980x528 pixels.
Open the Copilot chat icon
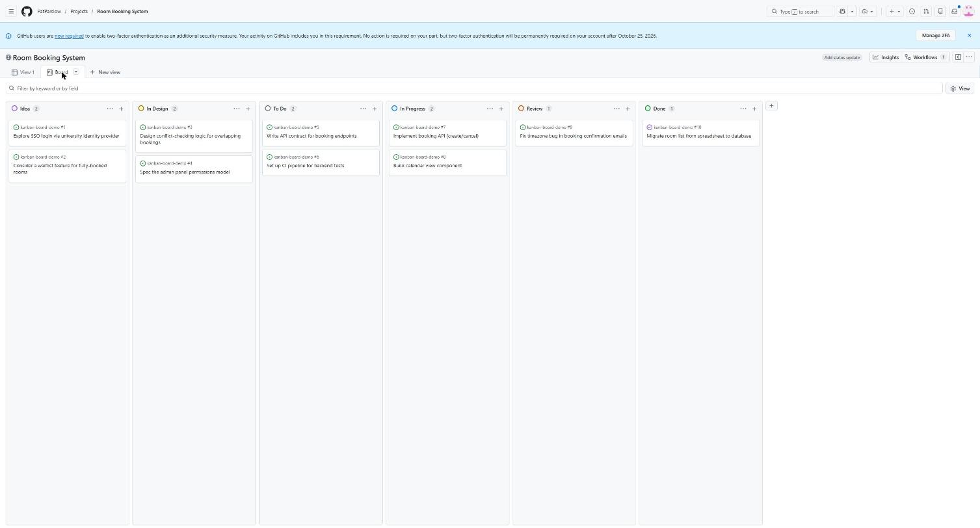tap(842, 11)
